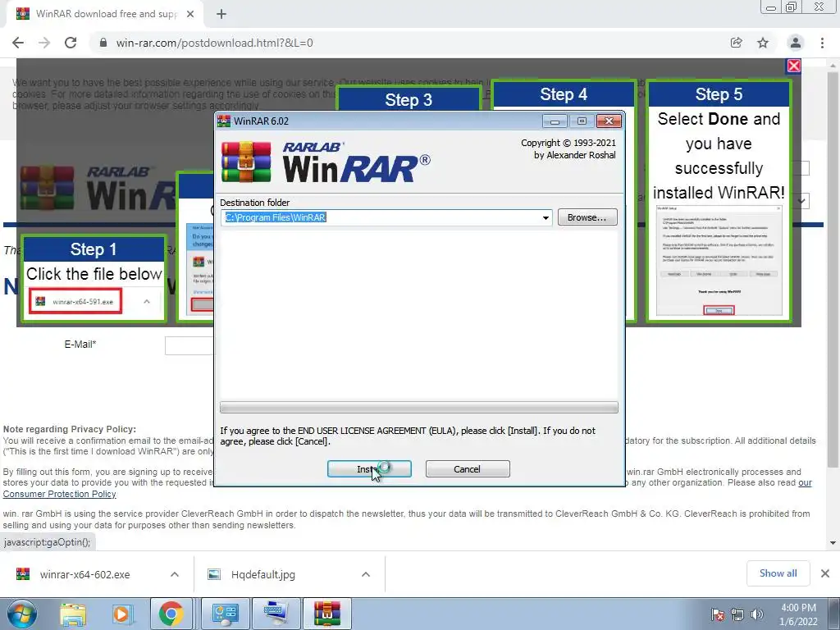Click the WinRAR dialog title bar icon

[x=224, y=121]
